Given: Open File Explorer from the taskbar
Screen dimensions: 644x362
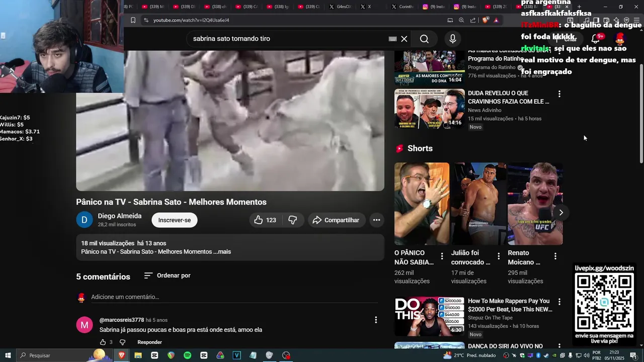Looking at the screenshot, I should pyautogui.click(x=138, y=355).
